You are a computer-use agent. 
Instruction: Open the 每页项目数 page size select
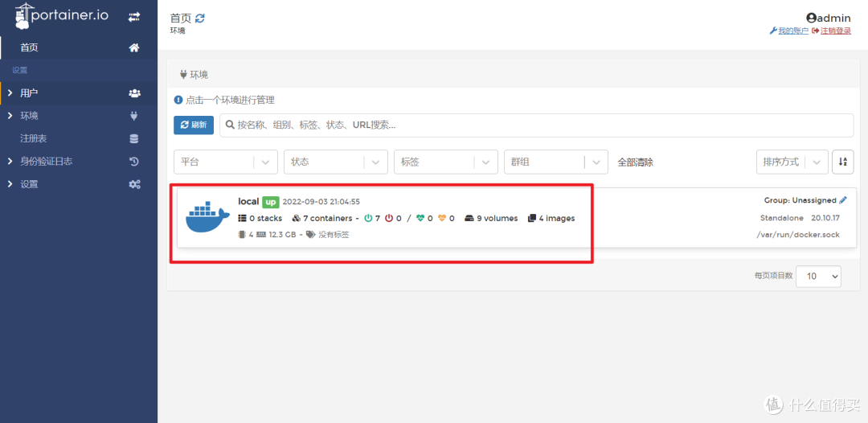click(818, 277)
